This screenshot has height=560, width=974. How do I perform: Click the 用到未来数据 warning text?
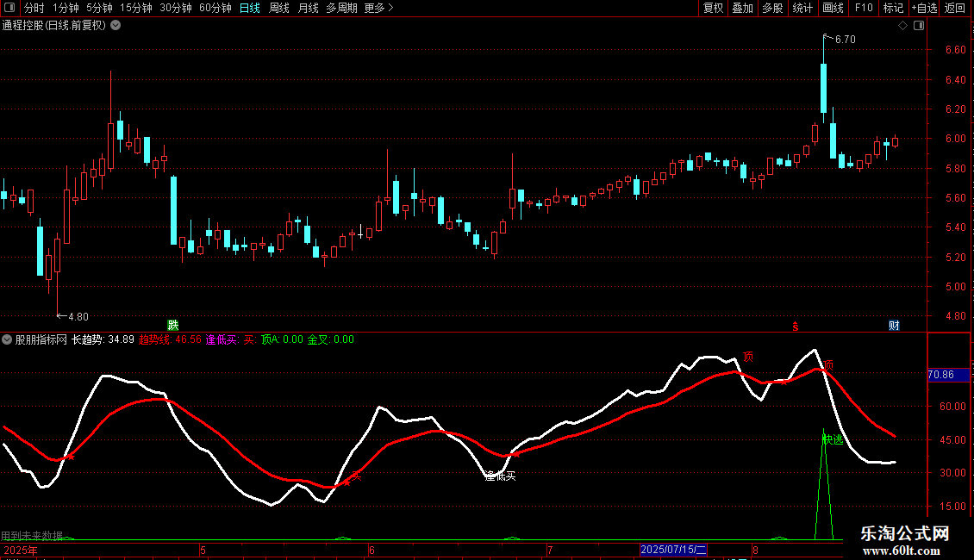pos(32,535)
